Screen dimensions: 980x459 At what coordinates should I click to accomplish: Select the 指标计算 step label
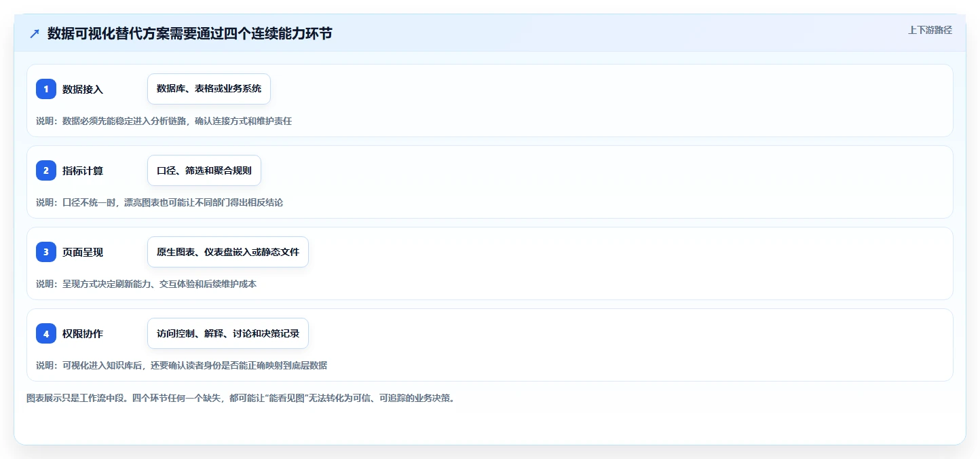point(83,170)
